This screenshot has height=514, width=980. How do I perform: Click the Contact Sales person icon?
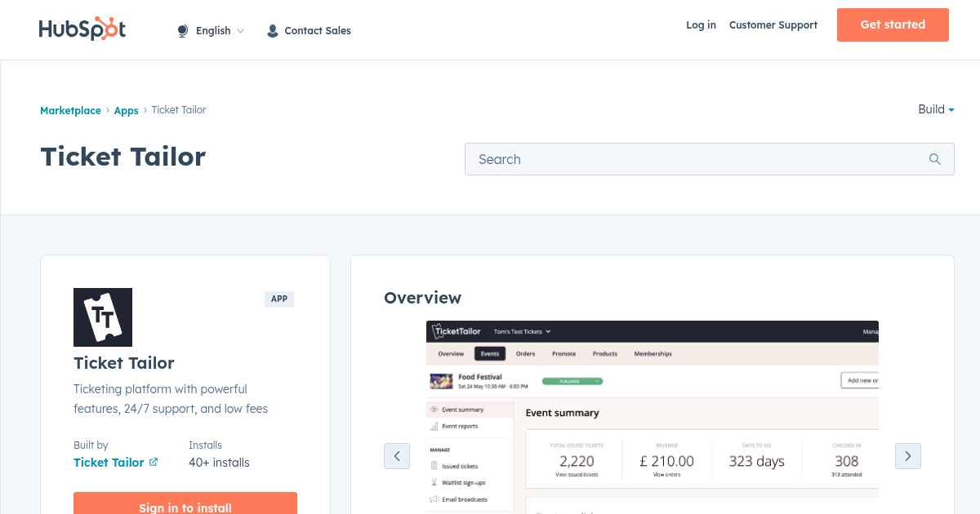tap(273, 31)
